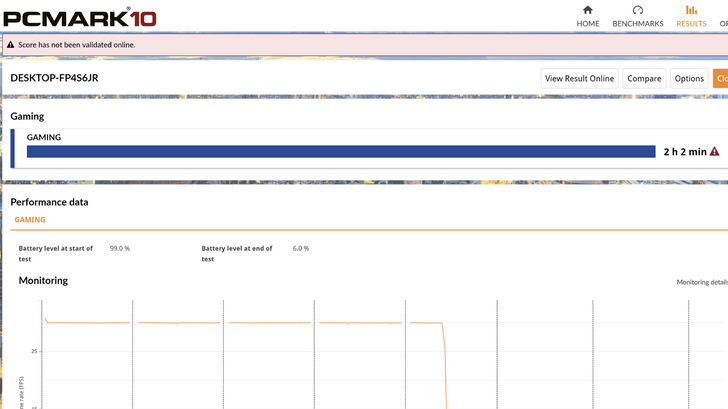Open View Result Online
The image size is (728, 409).
coord(579,78)
